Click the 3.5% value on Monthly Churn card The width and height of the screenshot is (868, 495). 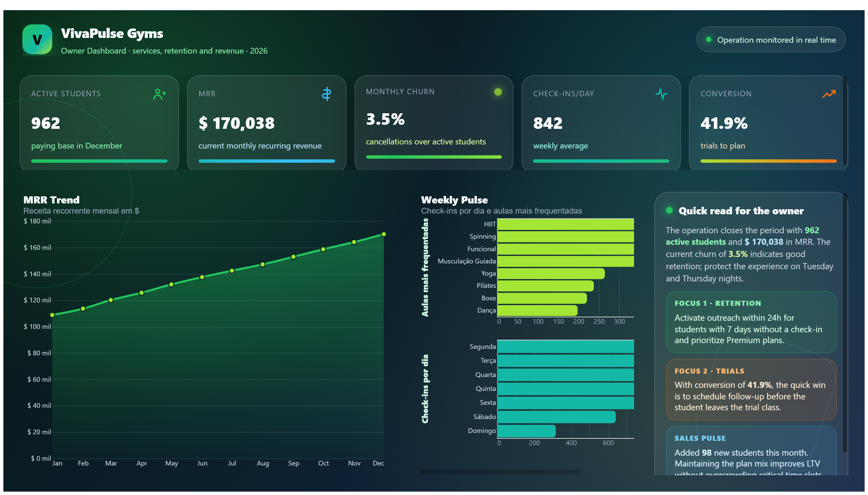(x=385, y=119)
